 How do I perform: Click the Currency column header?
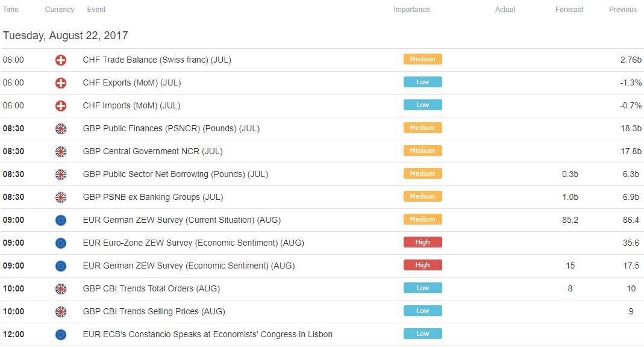[x=60, y=10]
